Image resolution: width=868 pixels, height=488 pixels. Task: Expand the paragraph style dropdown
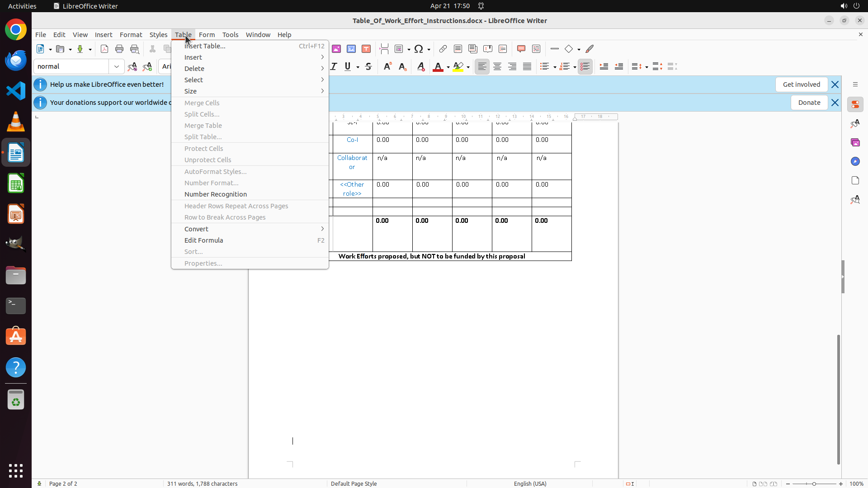[117, 66]
